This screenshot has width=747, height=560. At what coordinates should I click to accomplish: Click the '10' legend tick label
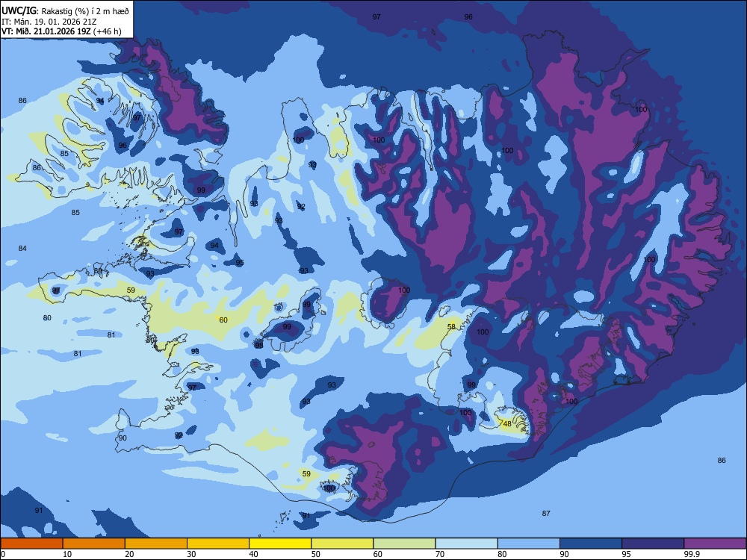67,554
